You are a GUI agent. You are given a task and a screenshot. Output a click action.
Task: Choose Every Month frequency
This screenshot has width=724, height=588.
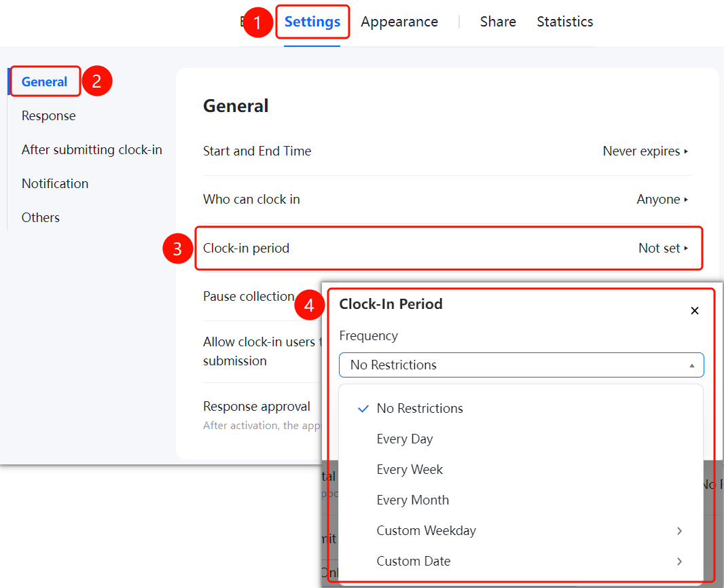coord(413,500)
